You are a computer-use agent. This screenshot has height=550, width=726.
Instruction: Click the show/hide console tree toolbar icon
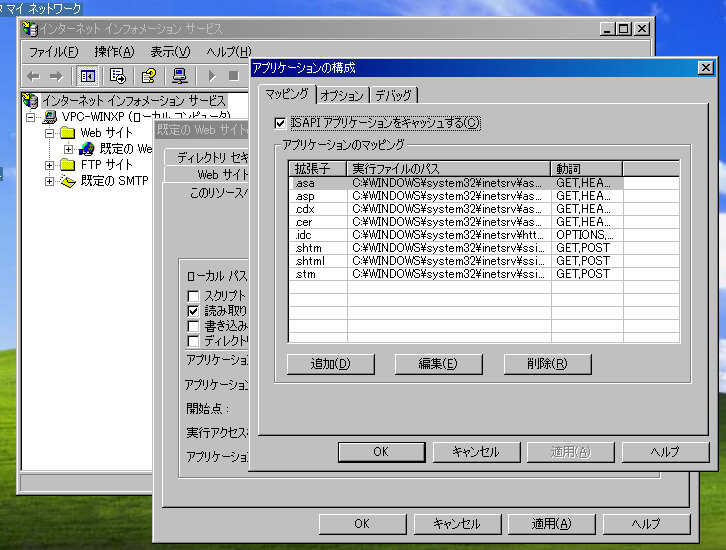pos(88,76)
